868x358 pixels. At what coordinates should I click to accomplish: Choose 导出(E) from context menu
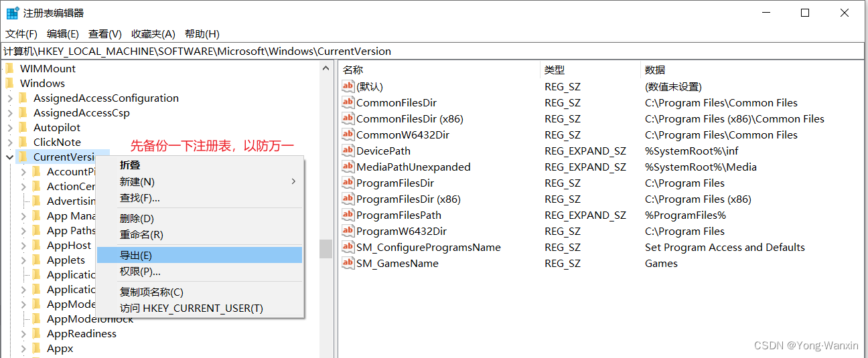tap(200, 255)
